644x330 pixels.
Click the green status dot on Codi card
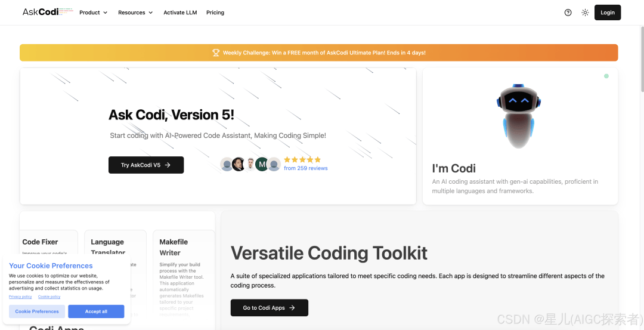coord(606,76)
